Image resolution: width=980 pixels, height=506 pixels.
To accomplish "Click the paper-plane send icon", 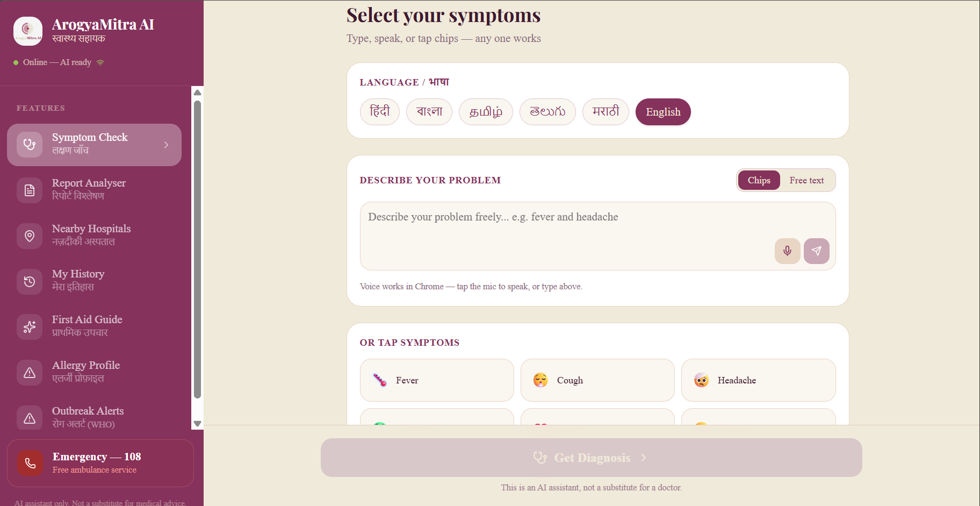I will (x=816, y=251).
